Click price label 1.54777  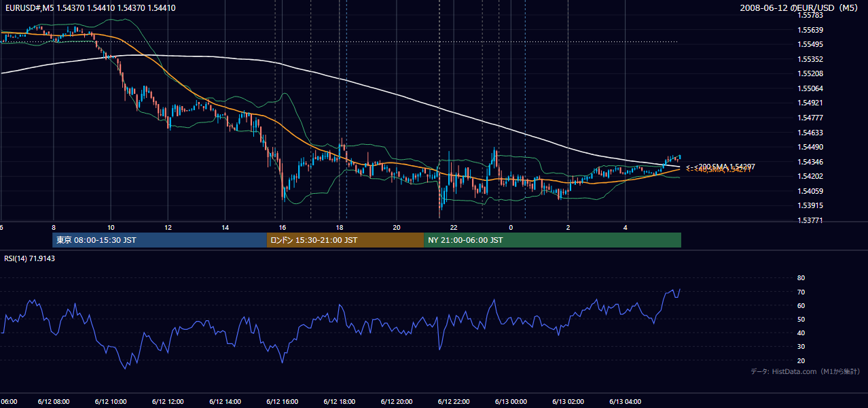[x=810, y=118]
